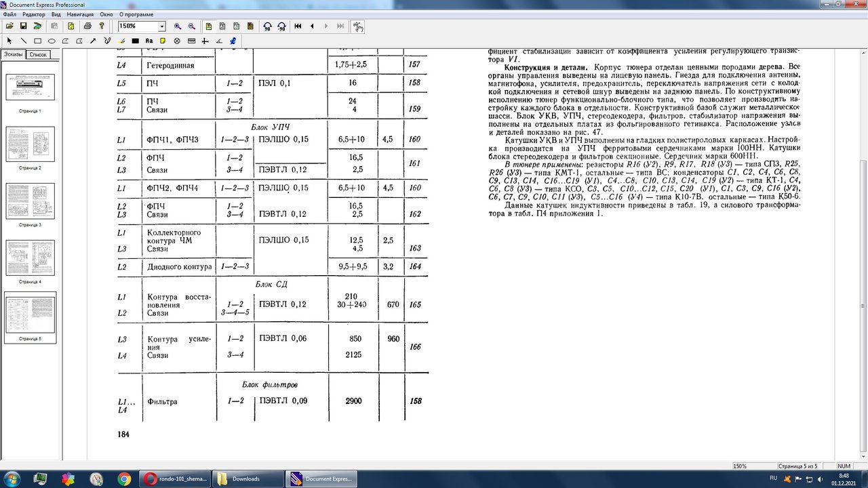This screenshot has width=868, height=488.
Task: Open the 150% zoom level dropdown
Action: [x=162, y=26]
